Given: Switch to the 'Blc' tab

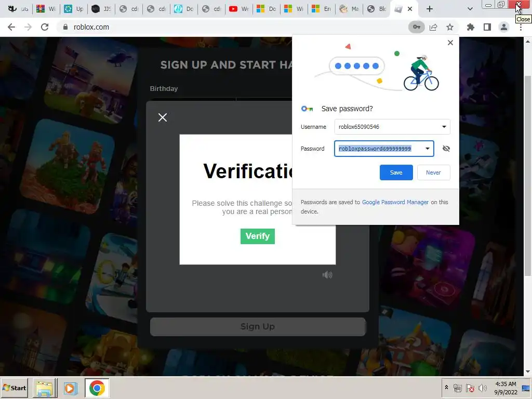Looking at the screenshot, I should 377,9.
